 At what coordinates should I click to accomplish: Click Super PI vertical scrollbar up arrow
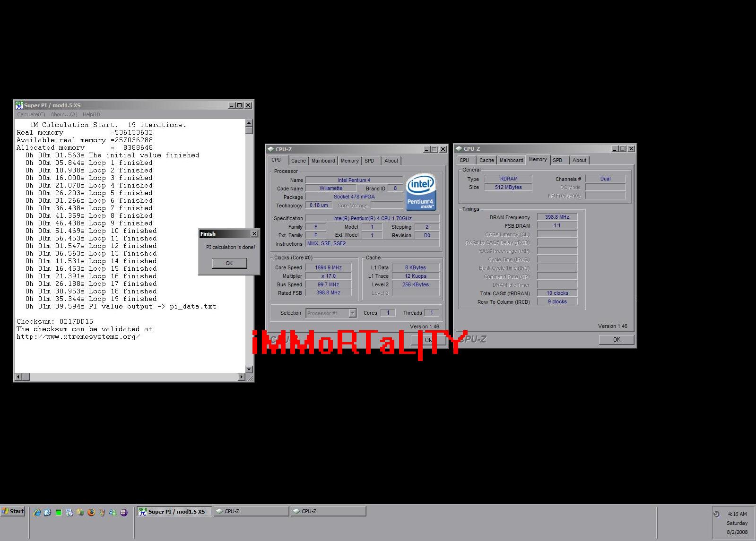click(249, 123)
